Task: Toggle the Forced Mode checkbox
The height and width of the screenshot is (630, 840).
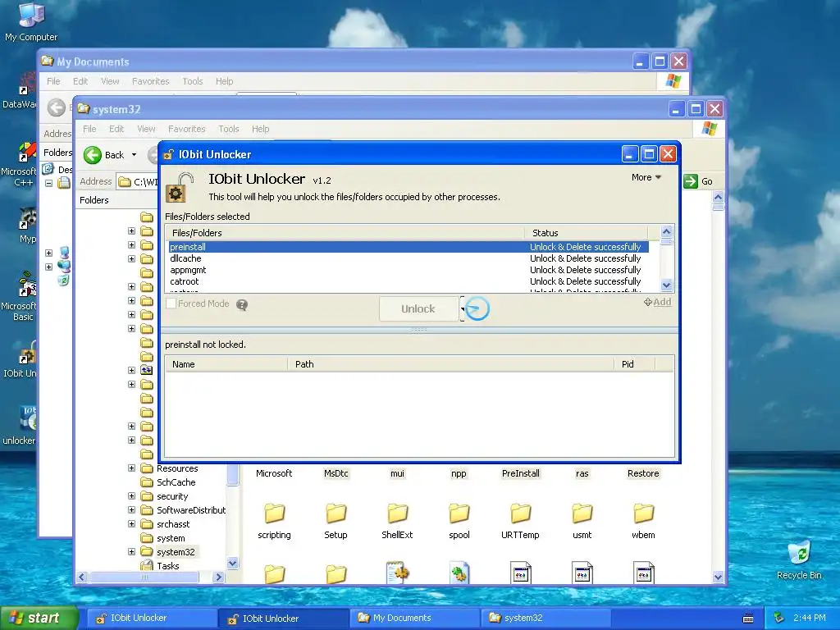Action: [x=171, y=304]
